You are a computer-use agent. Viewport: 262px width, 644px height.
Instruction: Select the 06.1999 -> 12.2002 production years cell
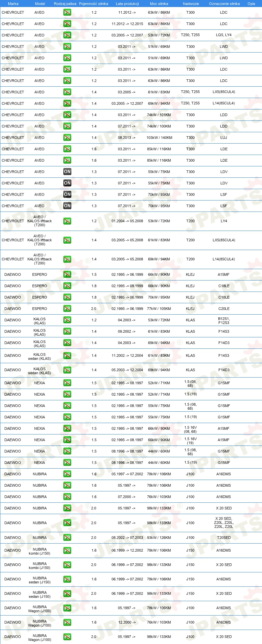[127, 550]
